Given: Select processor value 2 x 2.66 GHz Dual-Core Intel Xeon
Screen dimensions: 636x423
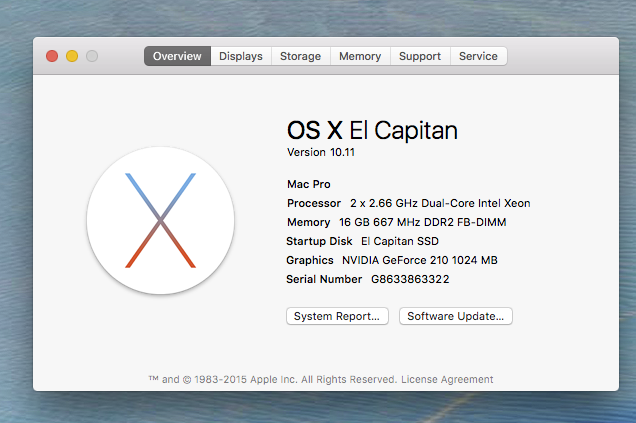Looking at the screenshot, I should tap(440, 203).
